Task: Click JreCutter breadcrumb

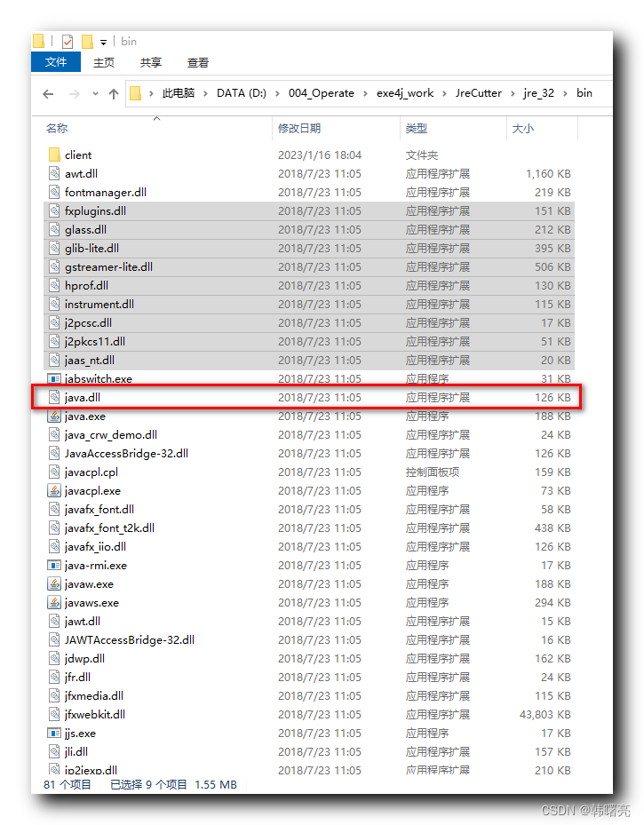Action: (x=478, y=93)
